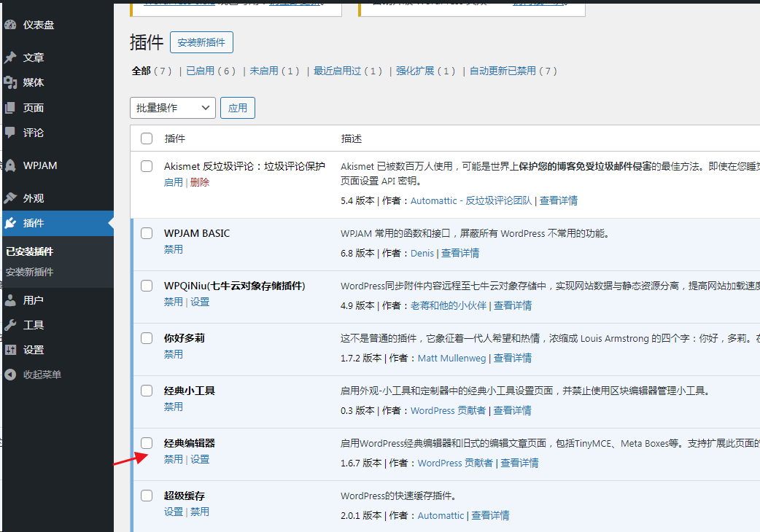Open the Automattic - 反垃圾评论团队 author link
760x532 pixels.
click(471, 201)
